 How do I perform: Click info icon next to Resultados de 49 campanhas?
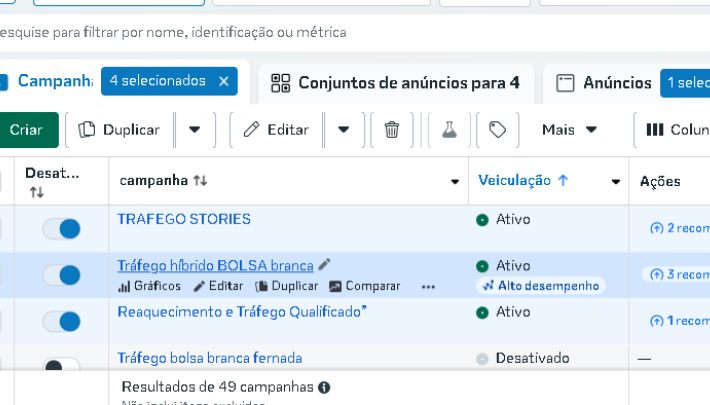point(324,387)
